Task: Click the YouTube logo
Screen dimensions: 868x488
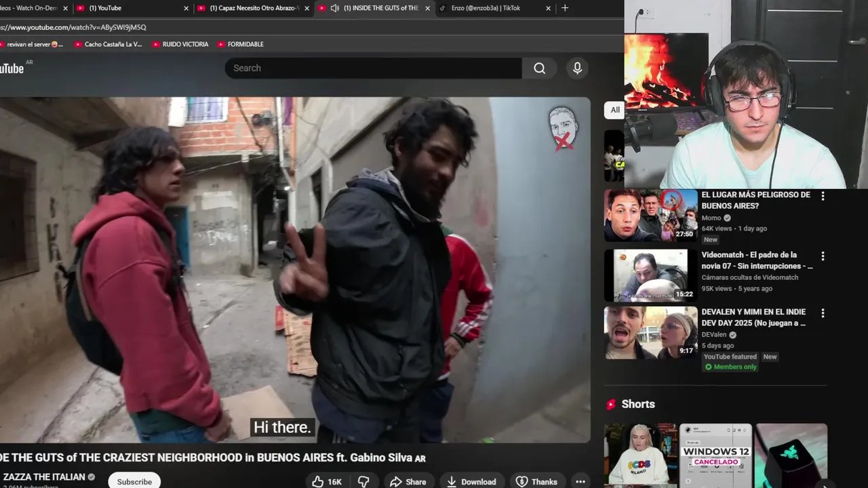Action: pos(12,68)
